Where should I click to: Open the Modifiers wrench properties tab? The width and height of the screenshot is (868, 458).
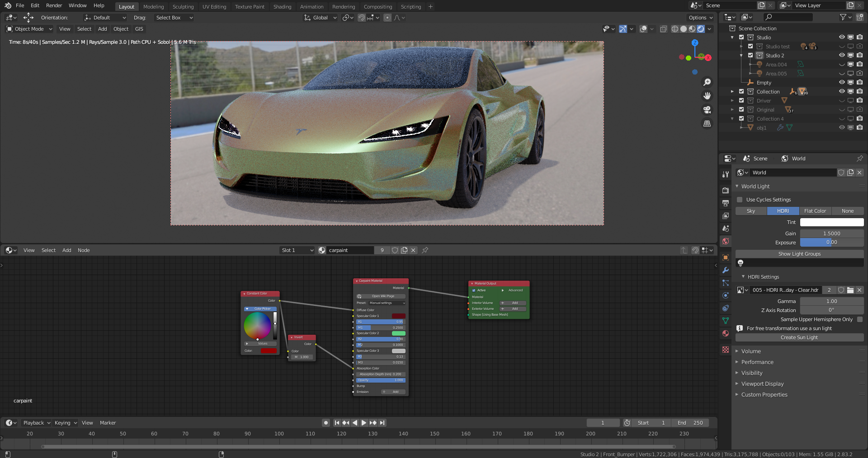click(726, 270)
